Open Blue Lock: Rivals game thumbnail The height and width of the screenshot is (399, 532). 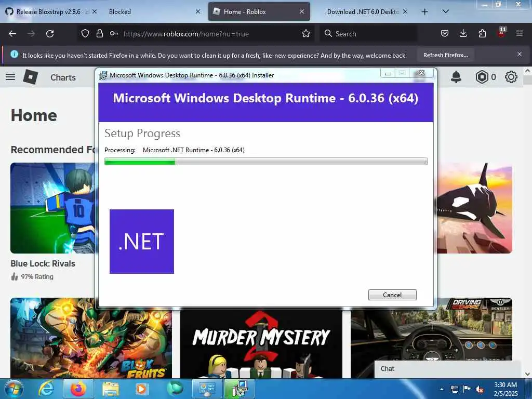[53, 208]
